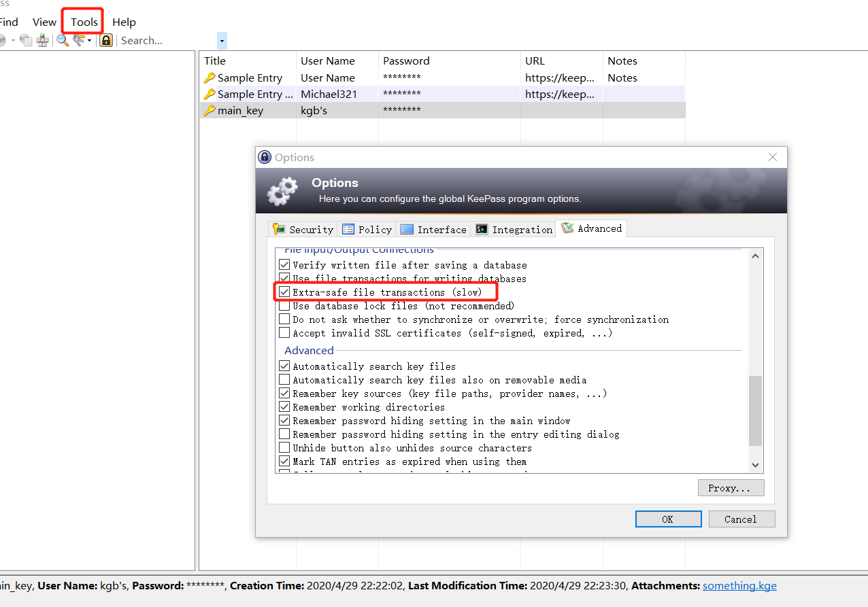868x607 pixels.
Task: Switch to the Interface tab
Action: [x=433, y=229]
